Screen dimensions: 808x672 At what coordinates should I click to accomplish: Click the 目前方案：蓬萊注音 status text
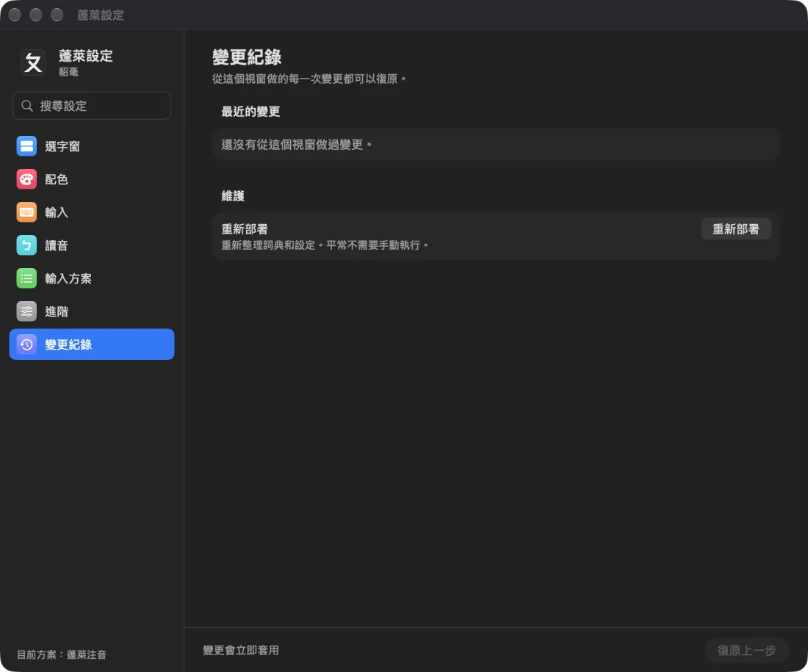pos(62,654)
